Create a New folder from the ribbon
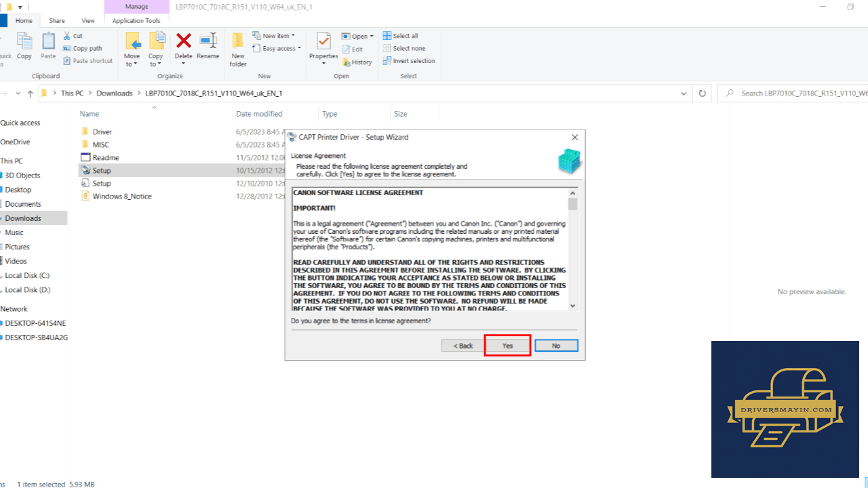This screenshot has height=488, width=868. pyautogui.click(x=238, y=49)
